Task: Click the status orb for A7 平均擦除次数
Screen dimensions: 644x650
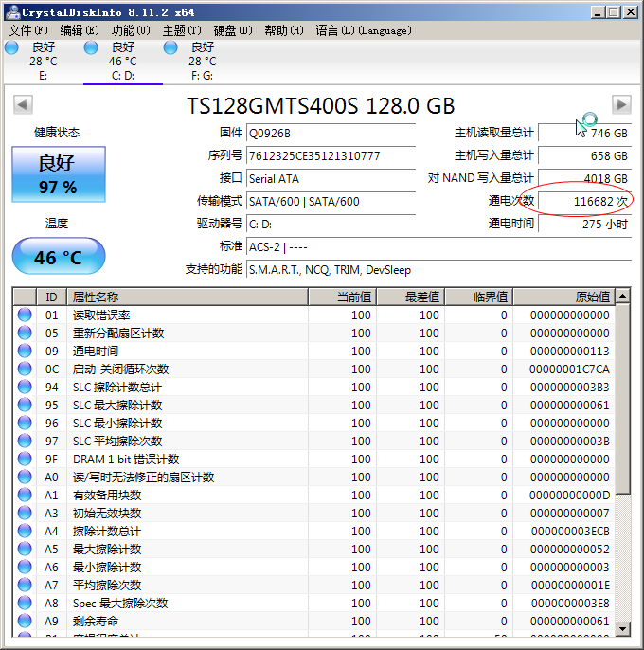Action: tap(25, 585)
